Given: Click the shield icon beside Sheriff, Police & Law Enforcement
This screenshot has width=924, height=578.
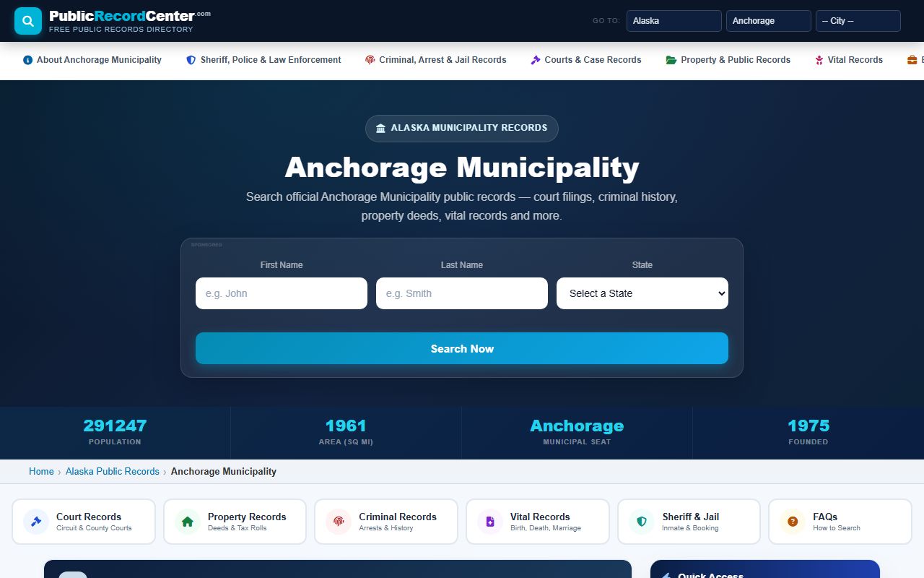Looking at the screenshot, I should point(191,60).
